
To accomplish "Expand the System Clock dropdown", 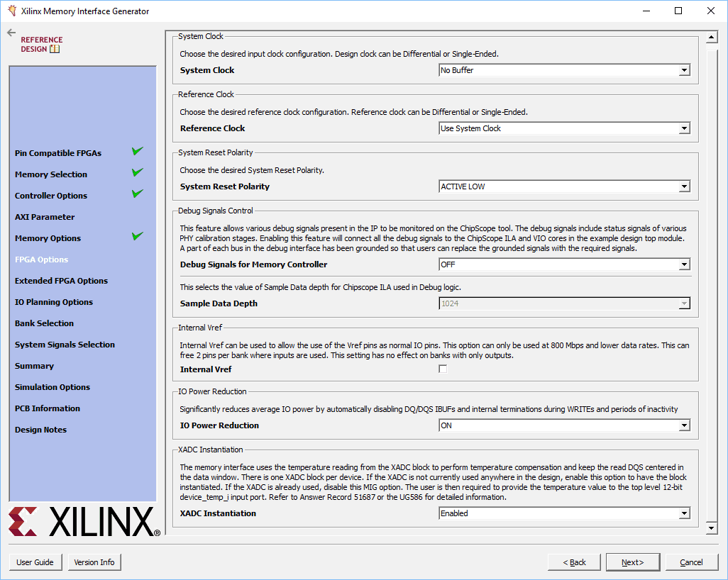I will pyautogui.click(x=564, y=70).
